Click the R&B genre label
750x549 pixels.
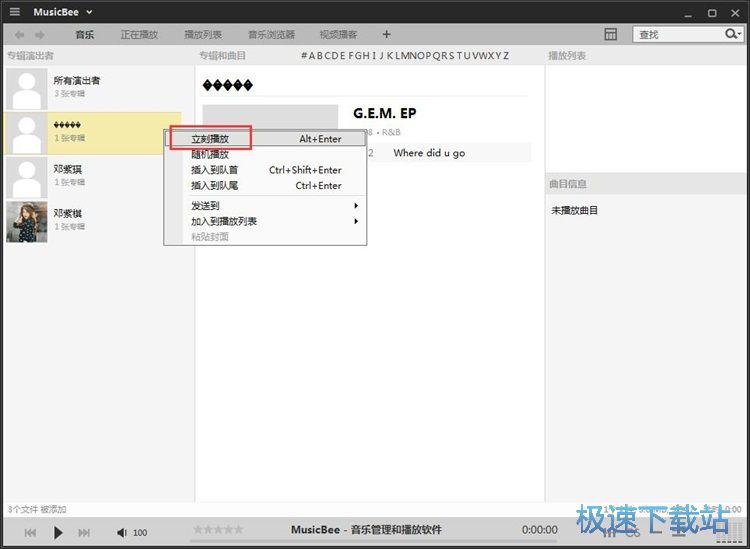pyautogui.click(x=391, y=132)
